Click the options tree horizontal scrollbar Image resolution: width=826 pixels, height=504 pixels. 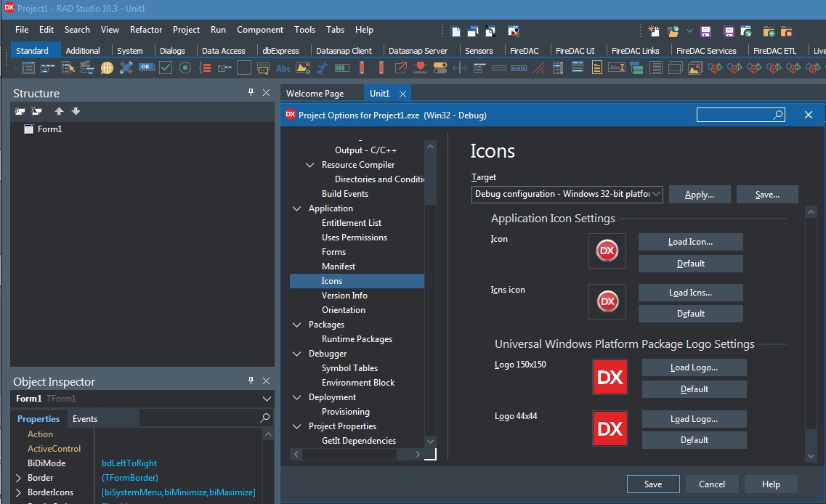(357, 454)
